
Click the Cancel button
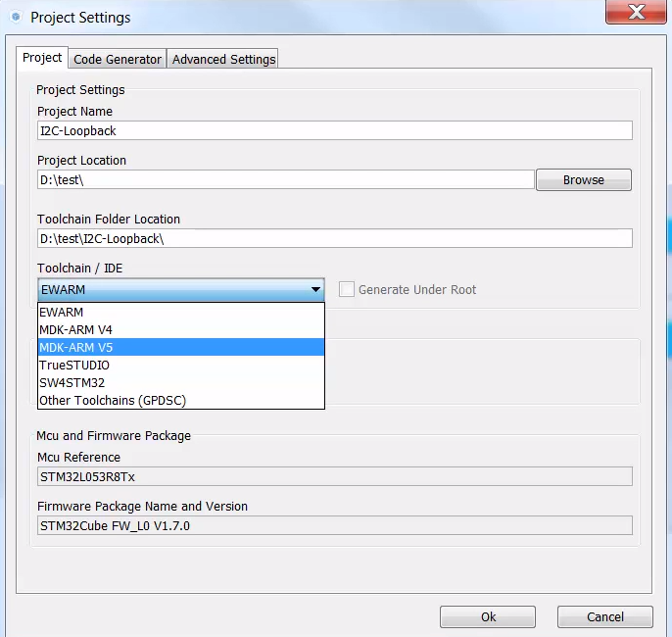click(x=605, y=616)
